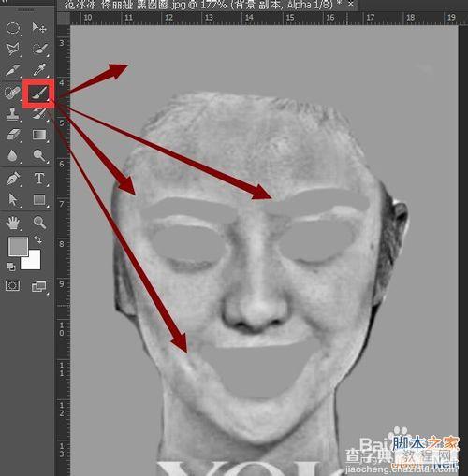Swap foreground and background colors
468x476 pixels.
click(x=37, y=239)
